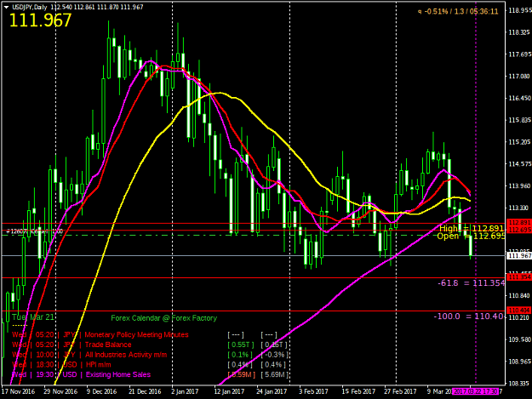Click the Forex Calendar @ Forex Factory heading

click(164, 318)
